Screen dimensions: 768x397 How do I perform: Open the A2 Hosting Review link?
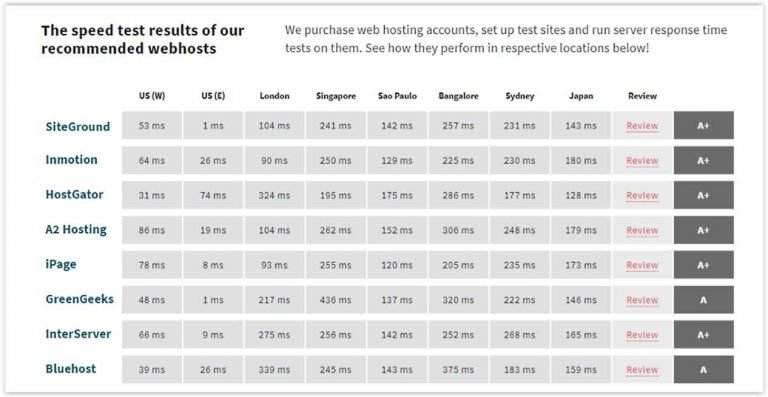(642, 230)
